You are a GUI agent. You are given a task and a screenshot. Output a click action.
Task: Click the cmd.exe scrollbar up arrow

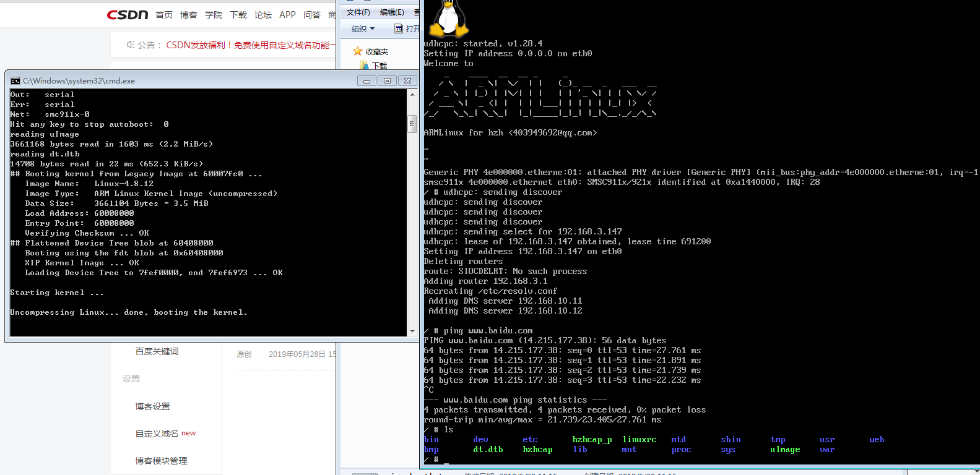412,95
